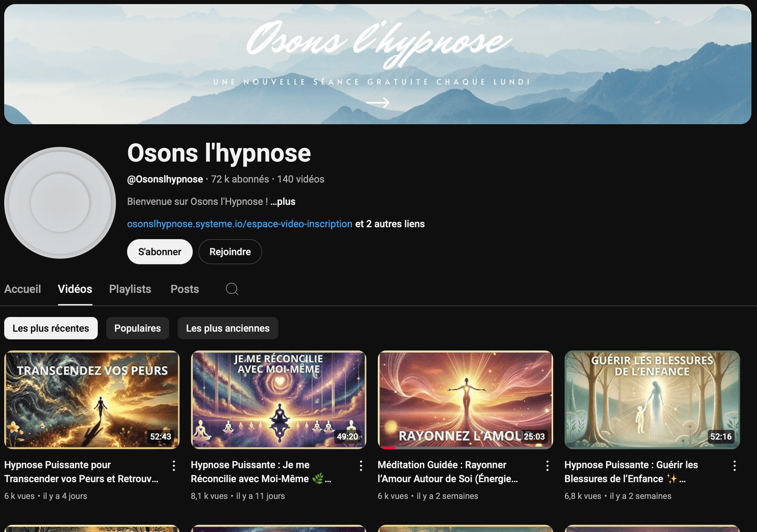757x532 pixels.
Task: Click the Rejoindre button
Action: 230,251
